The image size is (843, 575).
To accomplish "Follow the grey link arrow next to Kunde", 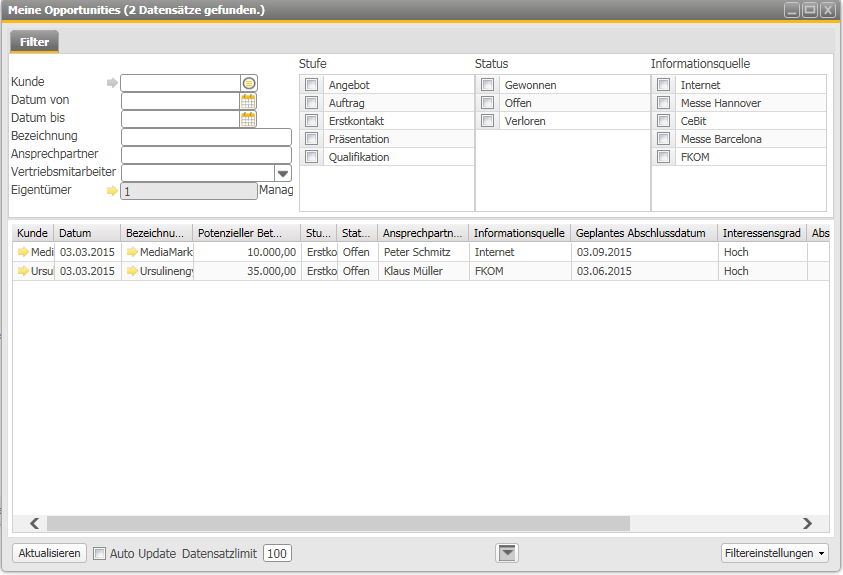I will (x=112, y=83).
